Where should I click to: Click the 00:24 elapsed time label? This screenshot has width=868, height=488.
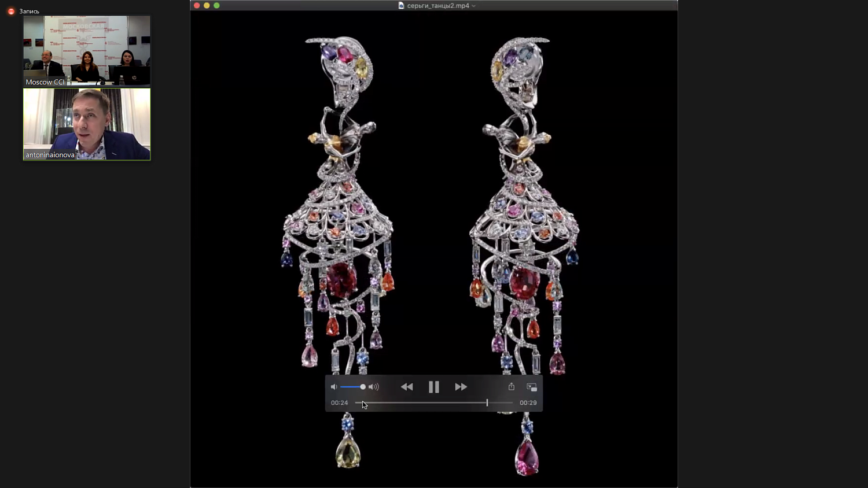coord(339,403)
